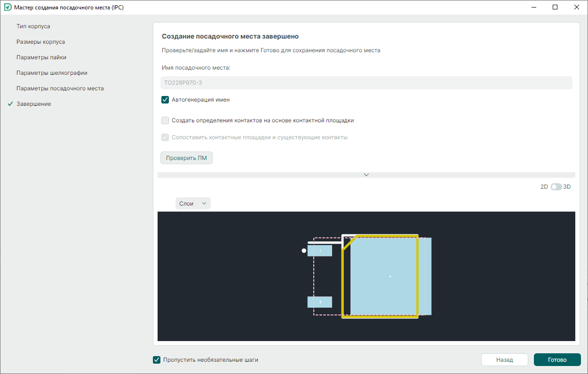Viewport: 588px width, 374px height.
Task: Open Параметры шелкографии step
Action: [52, 73]
